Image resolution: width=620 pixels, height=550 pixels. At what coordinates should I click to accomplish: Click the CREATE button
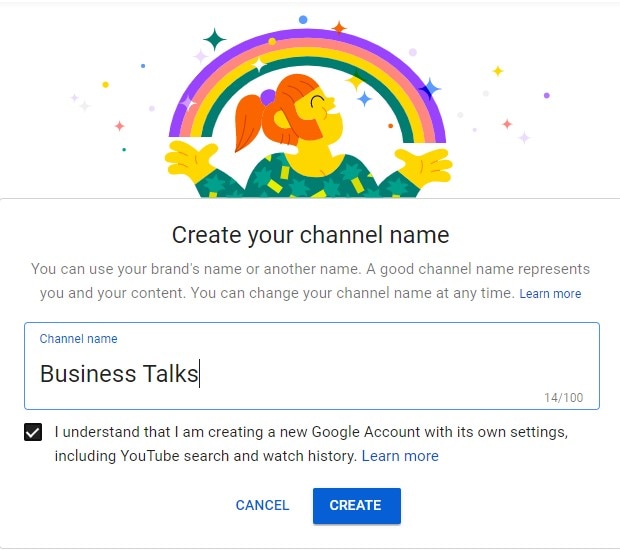[357, 506]
